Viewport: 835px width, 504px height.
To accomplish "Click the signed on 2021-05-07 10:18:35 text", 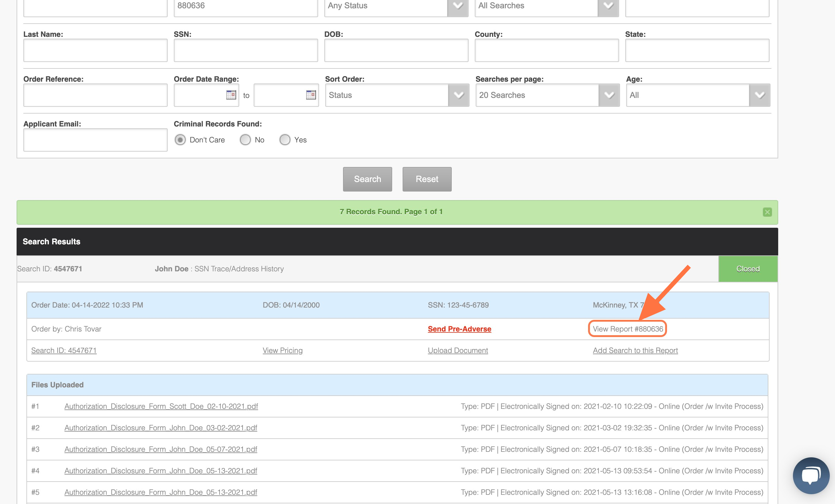I will [612, 449].
